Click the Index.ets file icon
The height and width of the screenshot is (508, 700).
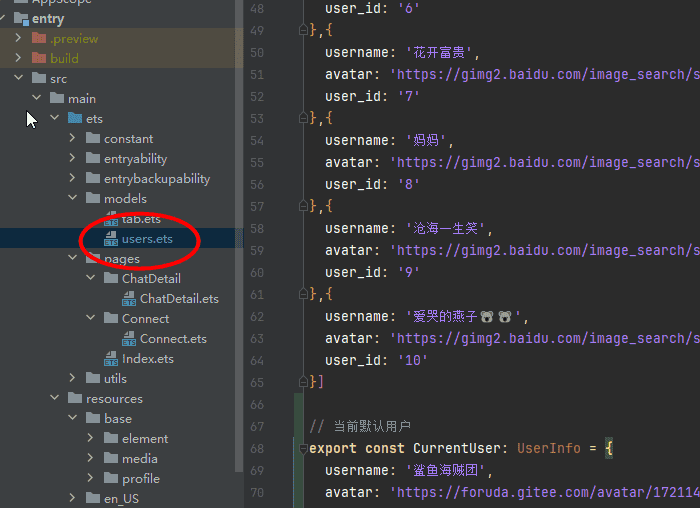[111, 359]
